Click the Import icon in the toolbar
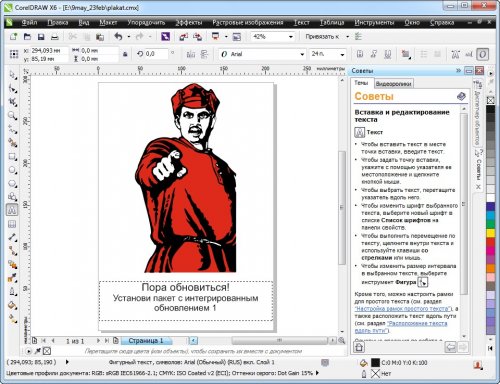The height and width of the screenshot is (384, 500). 184,37
